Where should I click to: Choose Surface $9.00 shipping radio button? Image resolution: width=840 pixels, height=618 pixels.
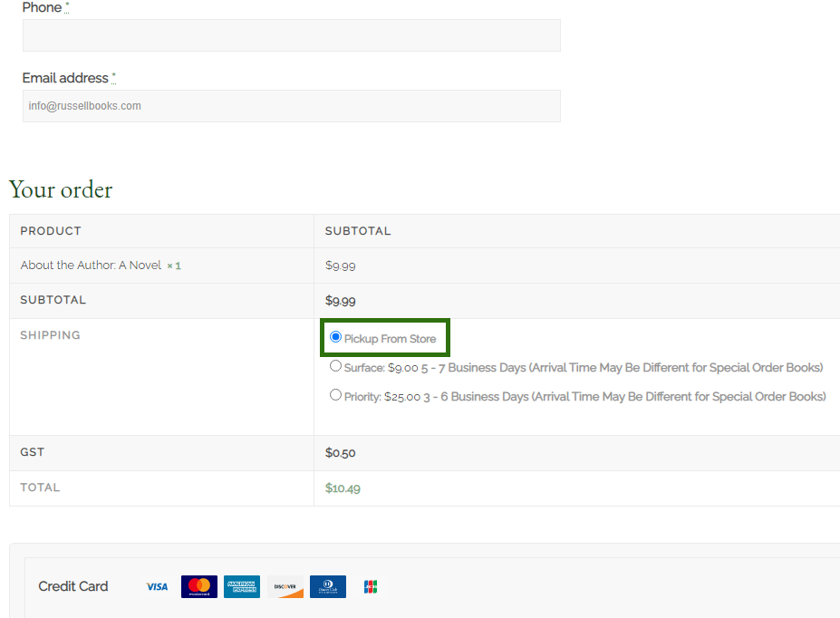[336, 366]
